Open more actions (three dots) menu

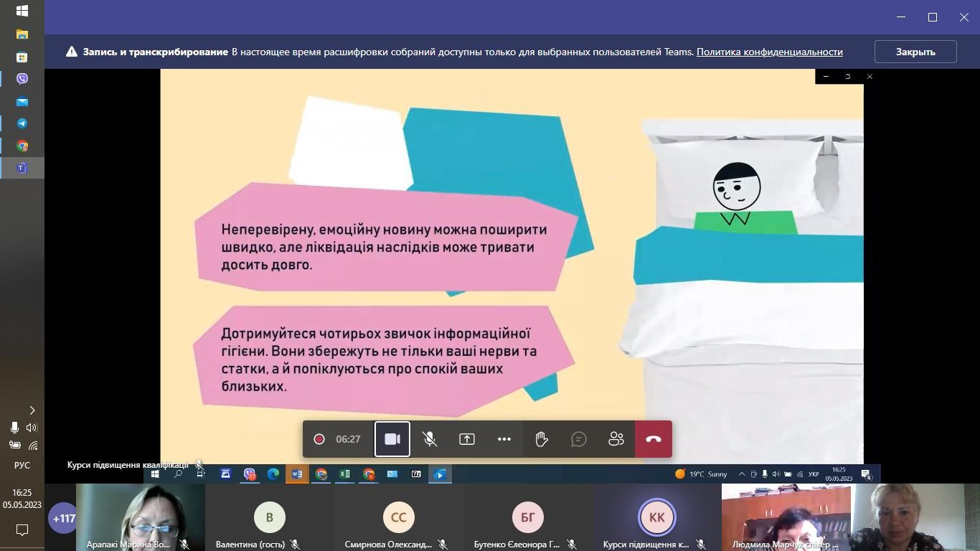(504, 439)
